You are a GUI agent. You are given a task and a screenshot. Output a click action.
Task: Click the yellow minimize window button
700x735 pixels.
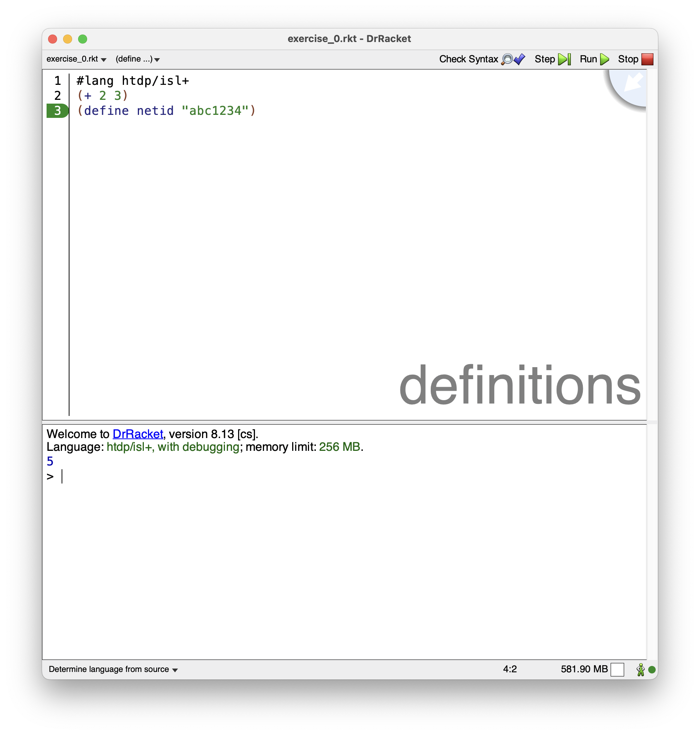pos(68,39)
